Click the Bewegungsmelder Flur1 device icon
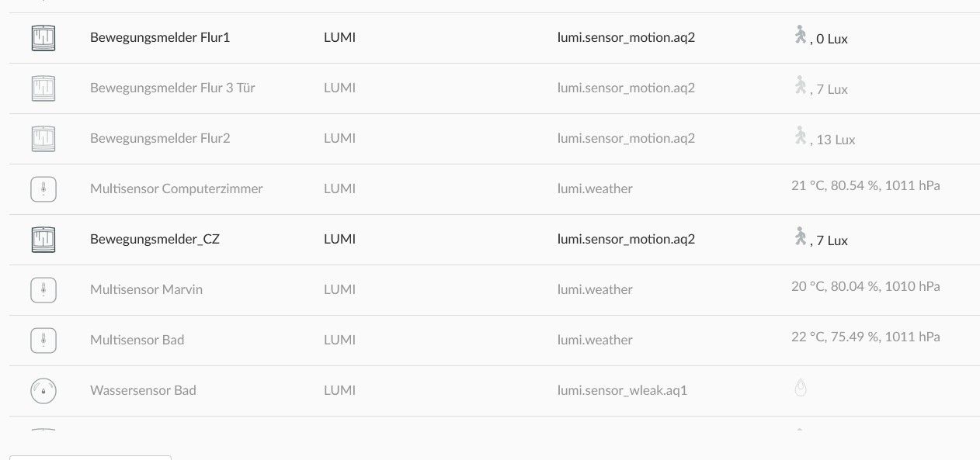980x460 pixels. coord(43,38)
